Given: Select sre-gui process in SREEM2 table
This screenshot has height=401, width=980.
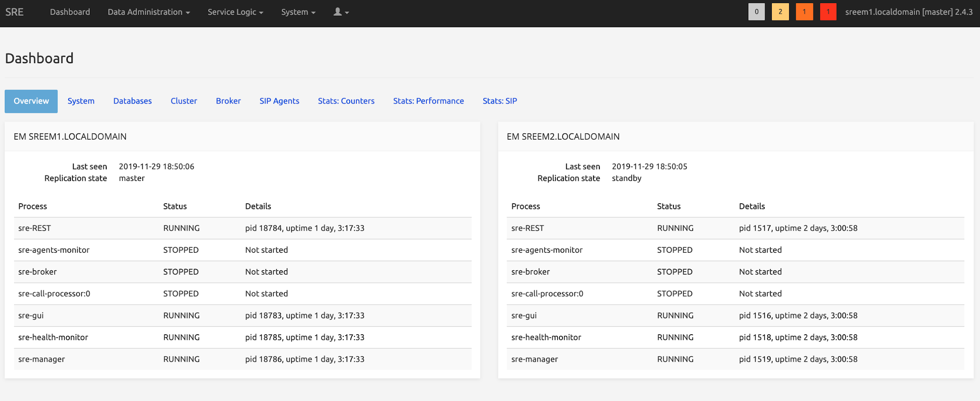Looking at the screenshot, I should [x=524, y=315].
